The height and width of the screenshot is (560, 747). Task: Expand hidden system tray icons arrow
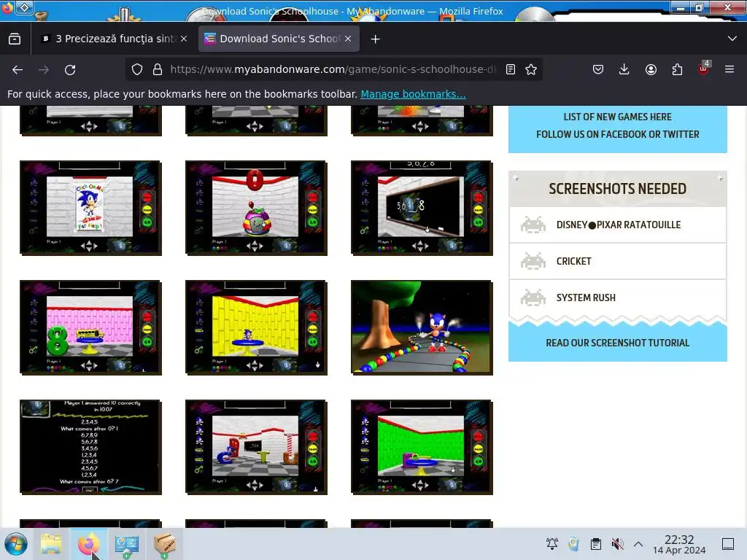click(638, 544)
